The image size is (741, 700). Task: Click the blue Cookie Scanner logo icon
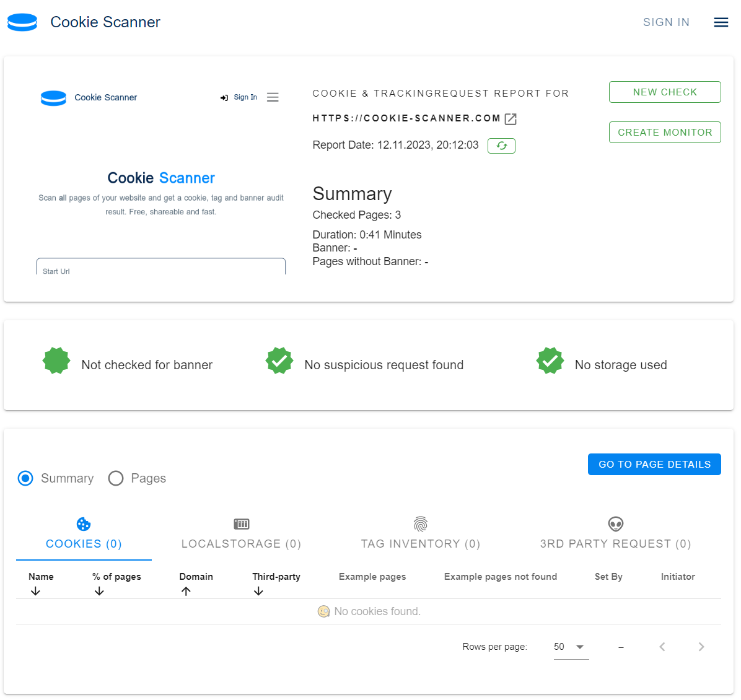point(22,22)
